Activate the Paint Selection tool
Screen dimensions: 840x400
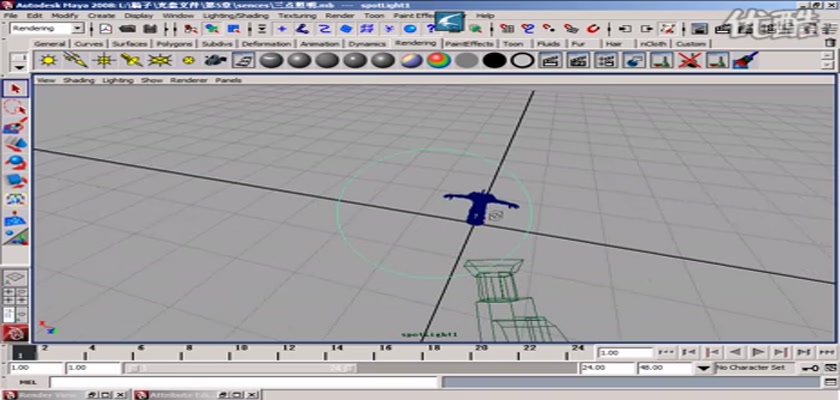pos(16,127)
